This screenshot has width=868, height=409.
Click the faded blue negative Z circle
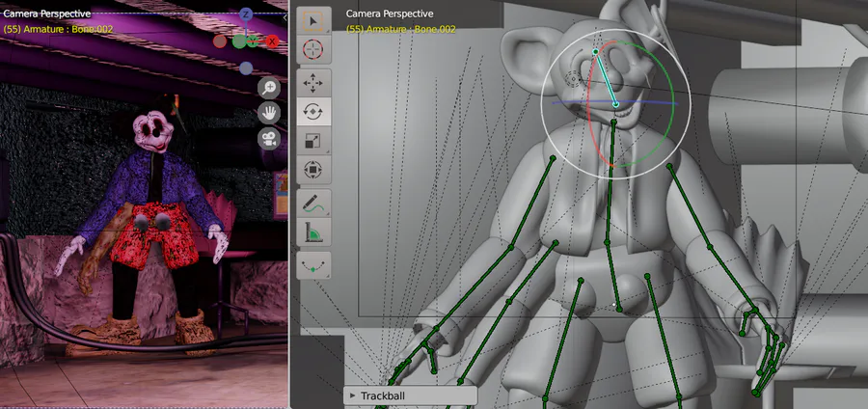pos(246,68)
